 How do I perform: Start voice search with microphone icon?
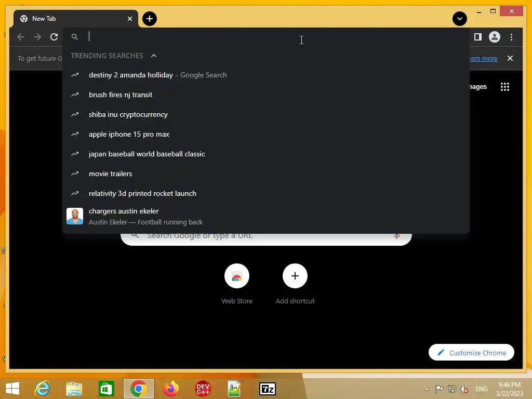[x=396, y=236]
